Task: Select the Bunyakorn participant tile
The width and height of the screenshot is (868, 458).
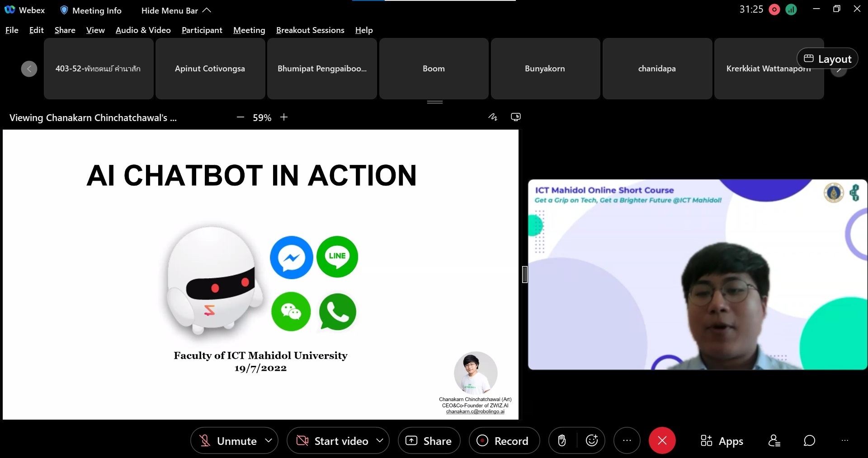Action: pos(545,69)
